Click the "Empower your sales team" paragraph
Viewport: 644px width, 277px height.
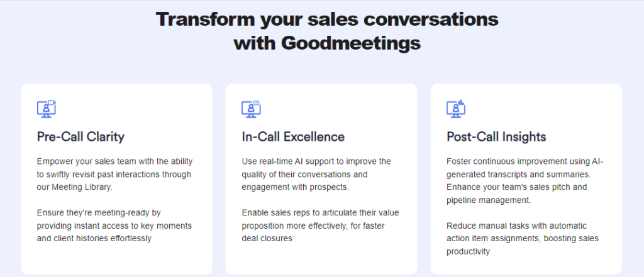click(114, 173)
